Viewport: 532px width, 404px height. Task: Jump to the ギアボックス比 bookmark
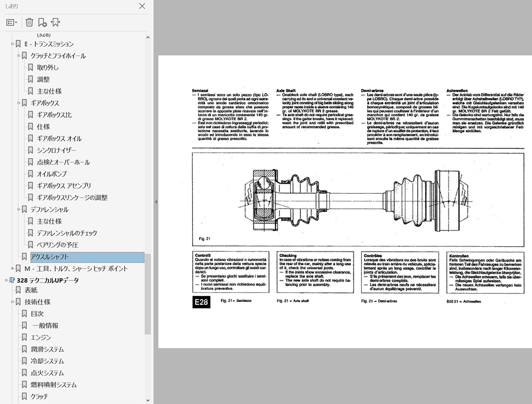pyautogui.click(x=54, y=115)
